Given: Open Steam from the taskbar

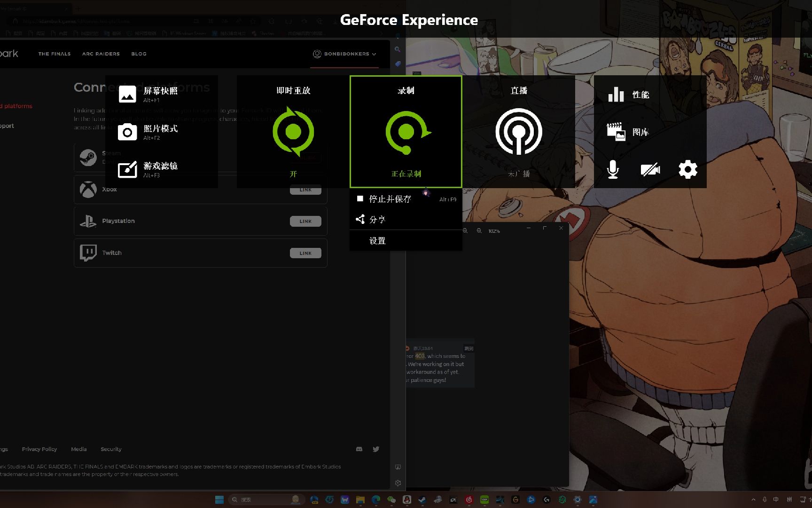Looking at the screenshot, I should (x=422, y=500).
